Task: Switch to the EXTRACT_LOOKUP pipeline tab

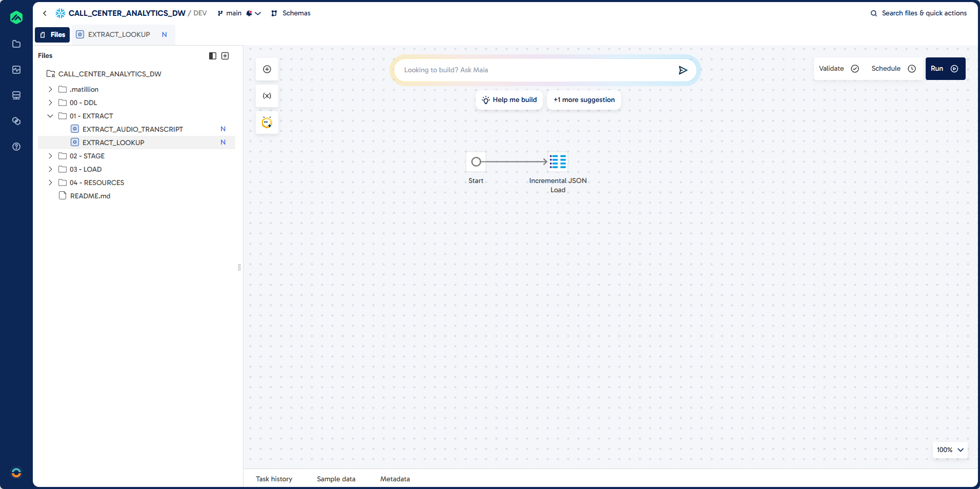Action: (x=117, y=34)
